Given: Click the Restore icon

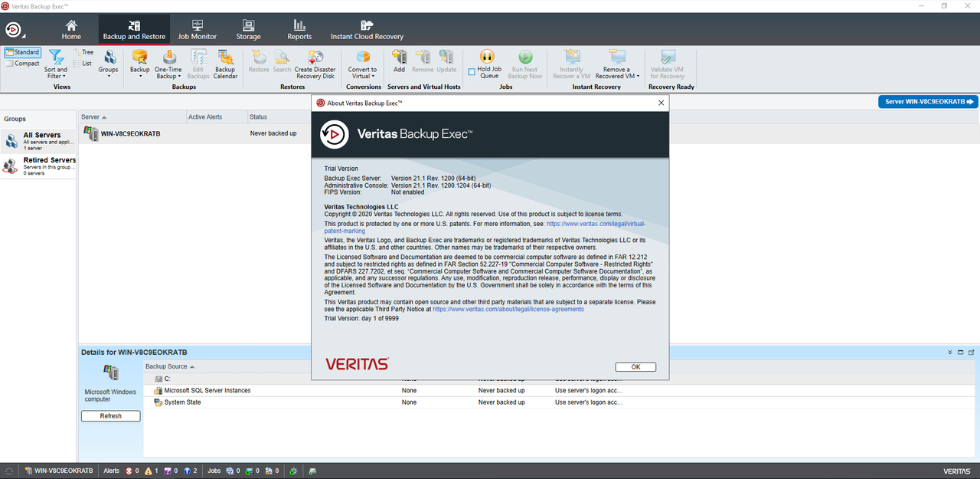Looking at the screenshot, I should pos(259,61).
